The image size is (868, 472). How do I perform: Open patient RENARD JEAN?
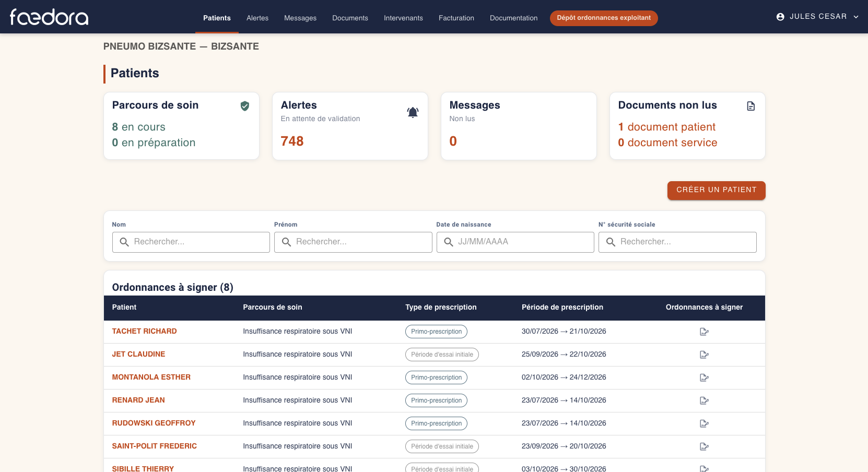point(138,400)
